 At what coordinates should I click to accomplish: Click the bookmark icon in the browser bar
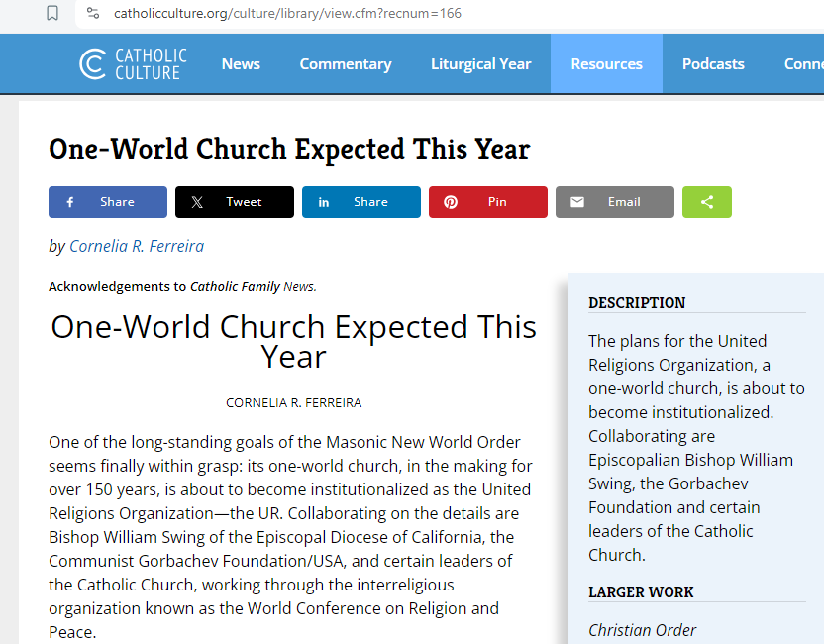click(52, 13)
